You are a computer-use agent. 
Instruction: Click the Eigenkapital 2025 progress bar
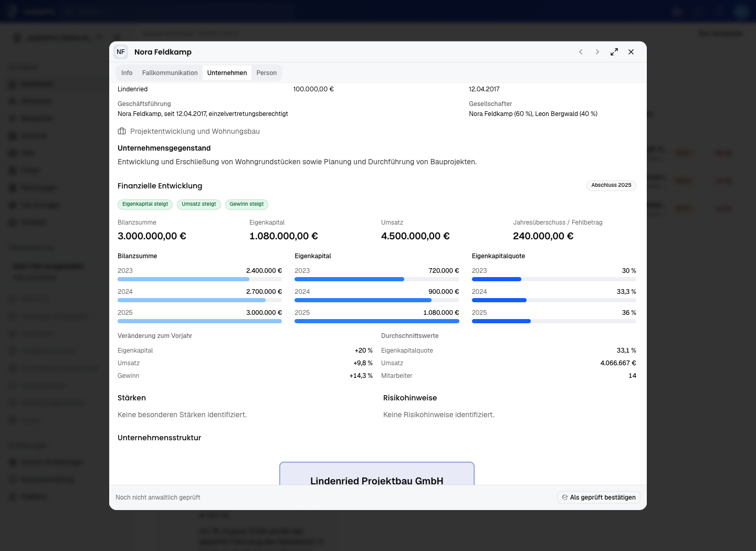tap(377, 321)
